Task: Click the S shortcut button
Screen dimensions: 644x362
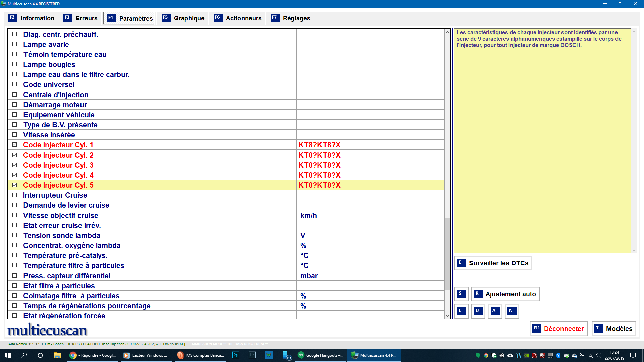Action: [x=462, y=294]
